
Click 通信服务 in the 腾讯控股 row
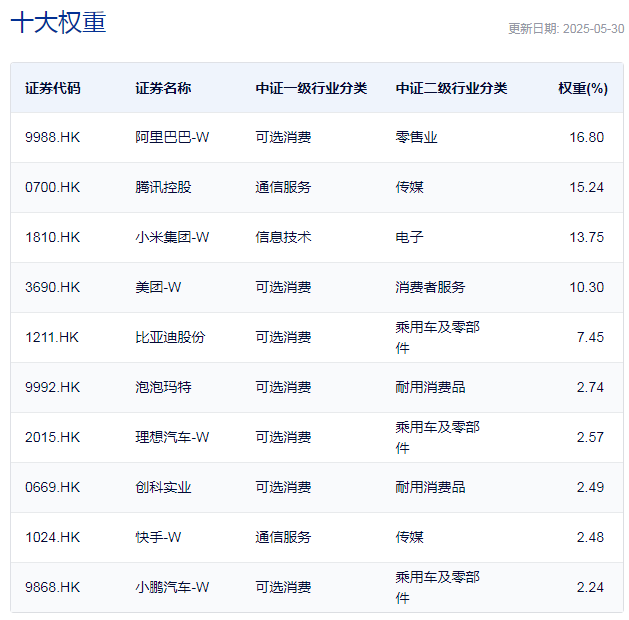coord(283,187)
